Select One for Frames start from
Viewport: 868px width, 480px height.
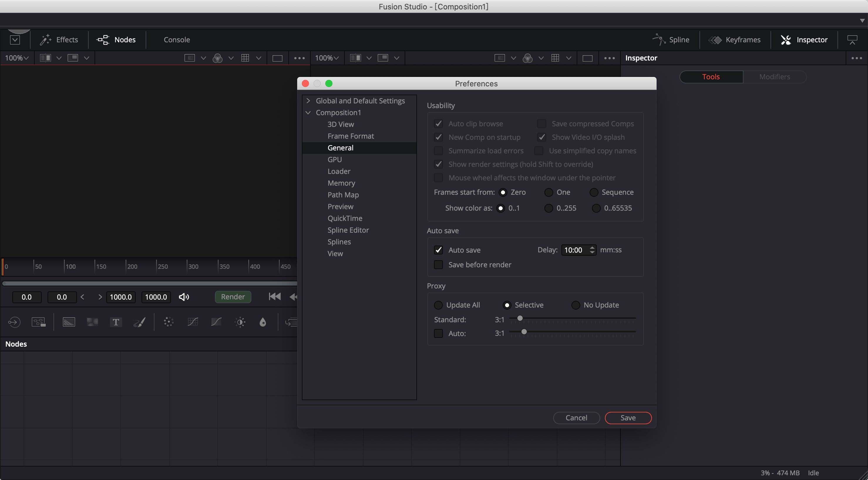[x=549, y=192]
